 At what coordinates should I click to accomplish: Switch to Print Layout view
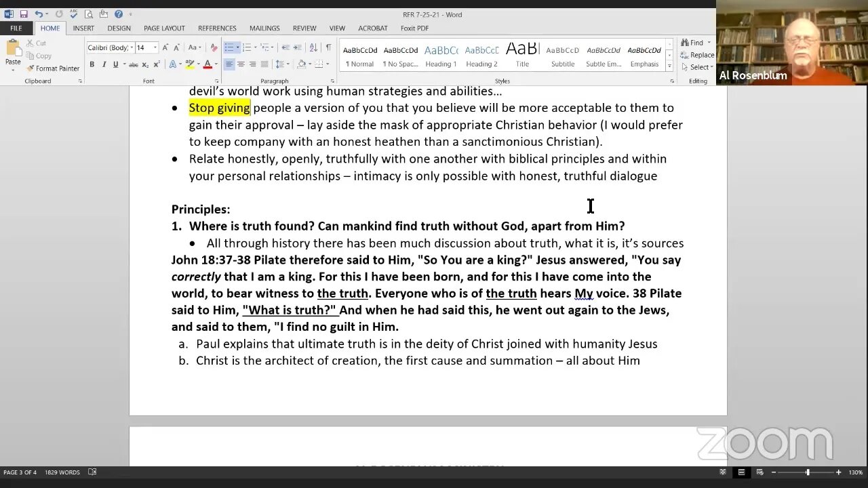pyautogui.click(x=741, y=472)
